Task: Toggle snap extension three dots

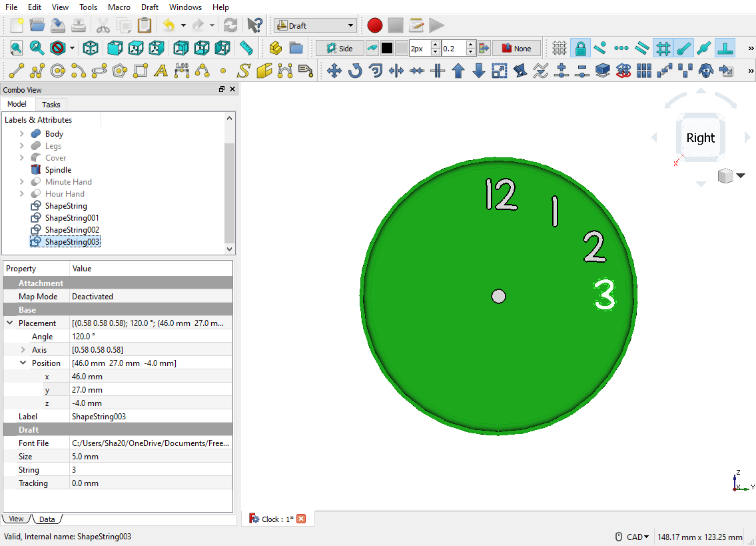Action: pos(621,48)
